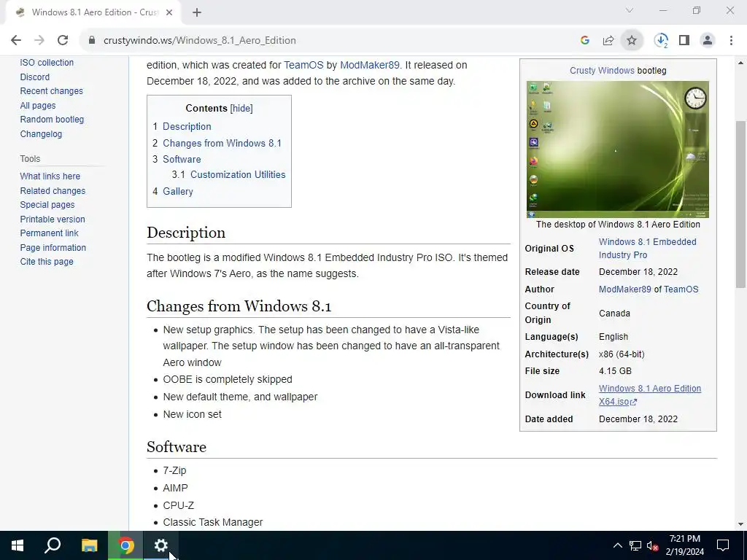
Task: Open the Google icon in the address bar
Action: [585, 41]
